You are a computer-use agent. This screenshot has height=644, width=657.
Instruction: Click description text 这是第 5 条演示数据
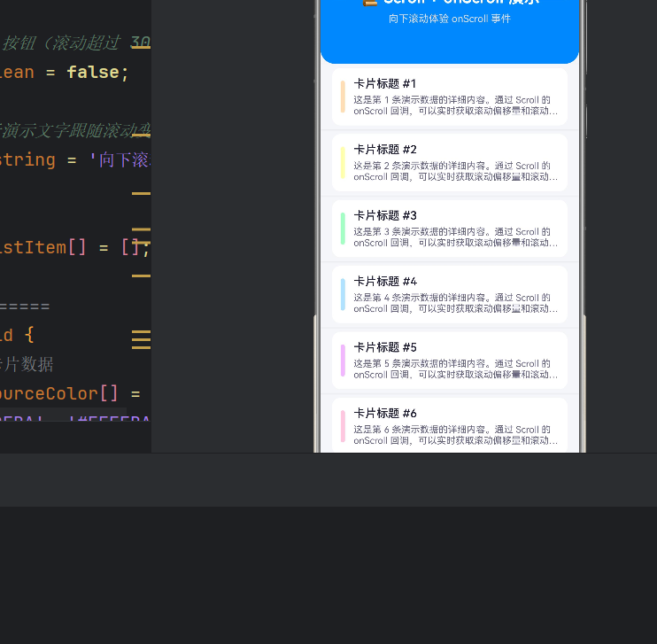tap(396, 363)
